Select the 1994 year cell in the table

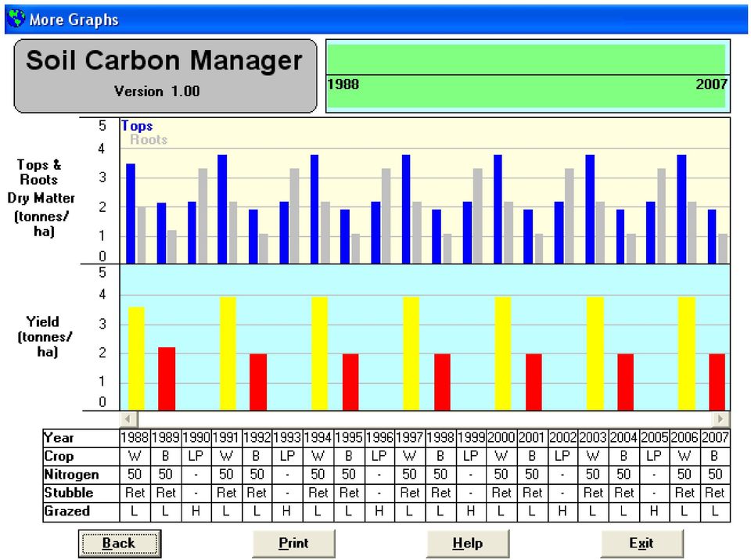coord(318,438)
